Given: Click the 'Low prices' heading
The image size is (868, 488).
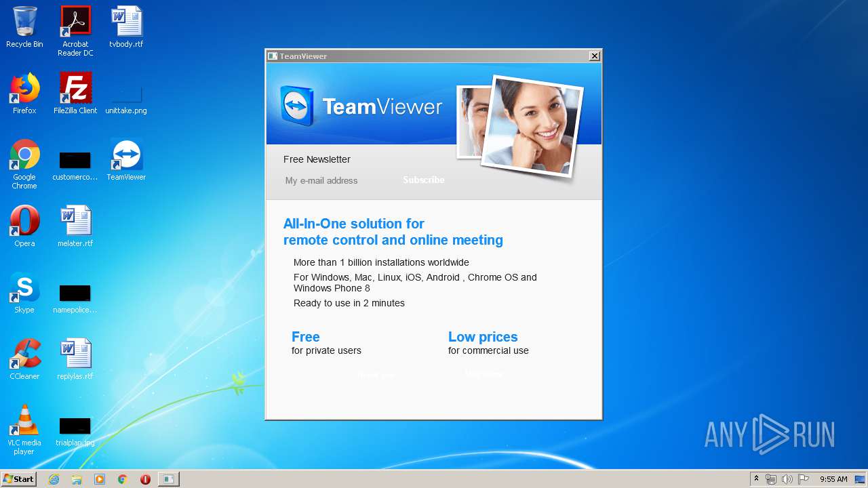Looking at the screenshot, I should click(483, 337).
